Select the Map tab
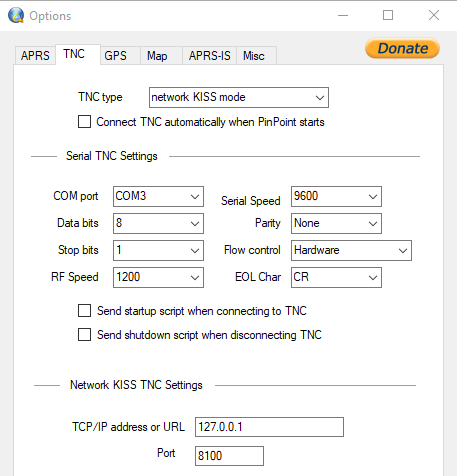 157,55
